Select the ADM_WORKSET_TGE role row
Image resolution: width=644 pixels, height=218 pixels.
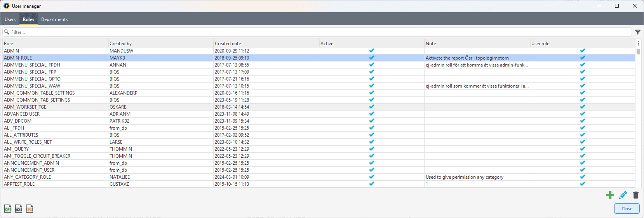(25, 107)
